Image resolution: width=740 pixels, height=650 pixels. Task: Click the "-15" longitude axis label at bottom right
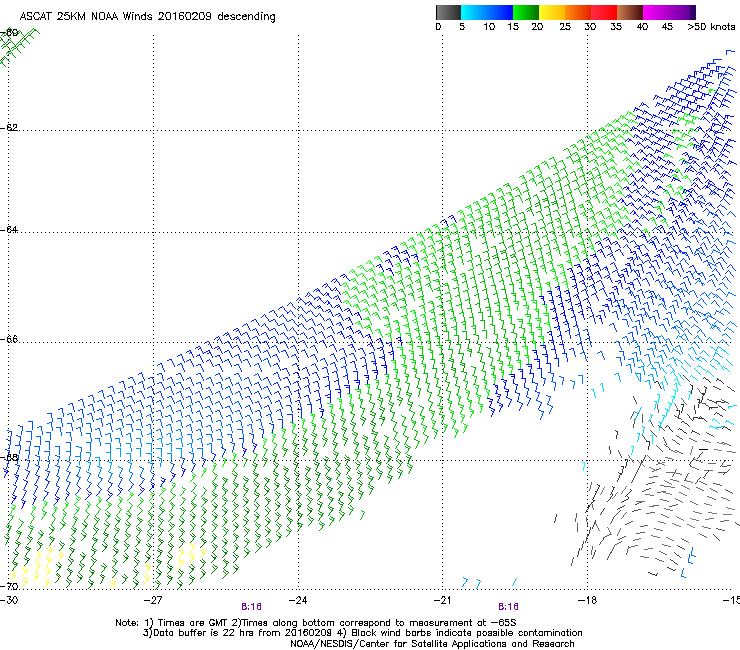(x=731, y=600)
